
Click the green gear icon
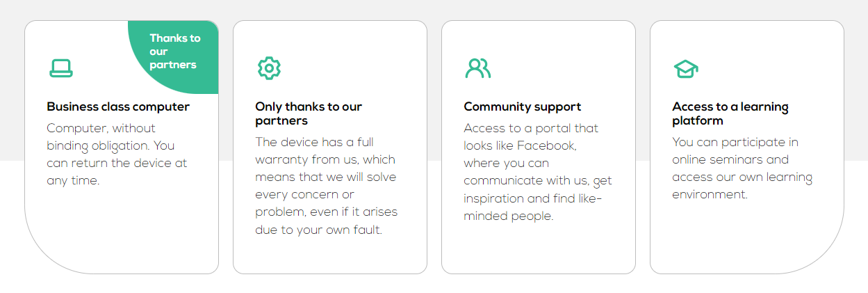click(269, 68)
